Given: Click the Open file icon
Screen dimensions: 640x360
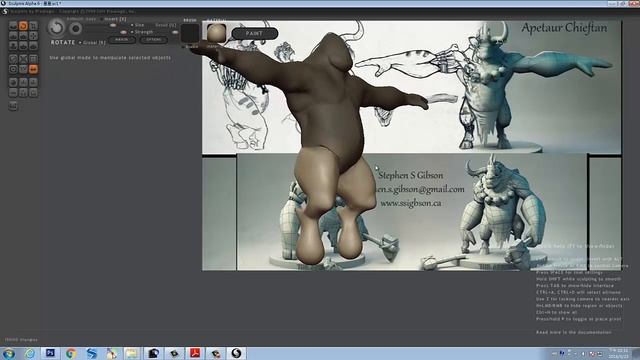Looking at the screenshot, I should tap(23, 92).
